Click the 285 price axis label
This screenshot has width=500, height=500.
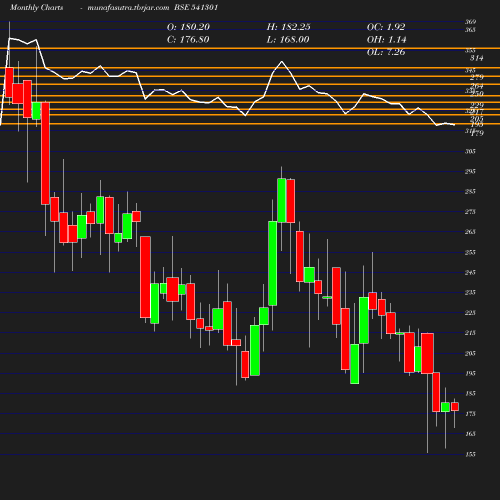point(470,191)
